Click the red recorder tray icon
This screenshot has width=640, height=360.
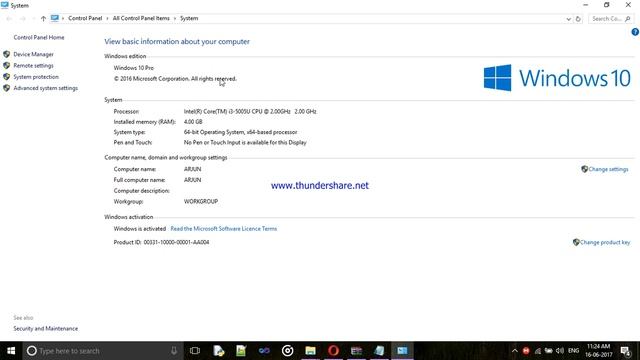526,351
